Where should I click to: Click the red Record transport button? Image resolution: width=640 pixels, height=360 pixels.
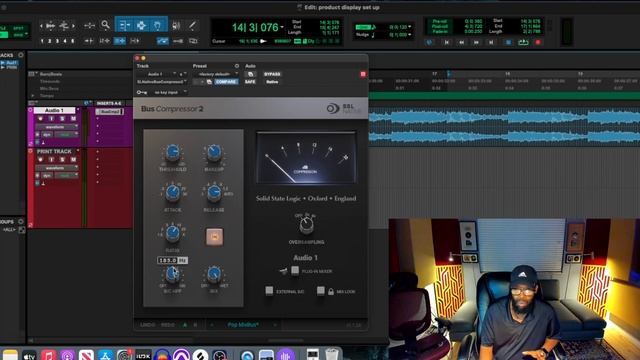click(x=538, y=42)
